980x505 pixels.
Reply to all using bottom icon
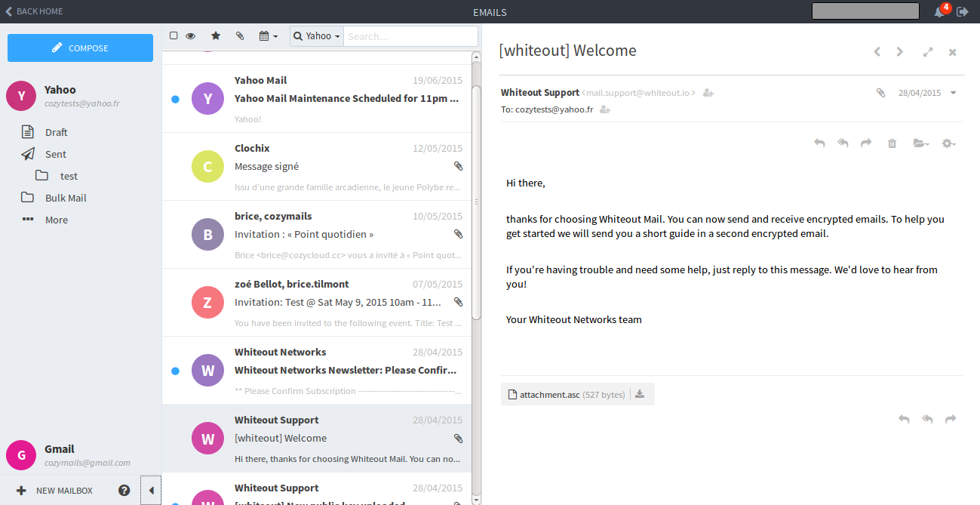click(x=927, y=419)
